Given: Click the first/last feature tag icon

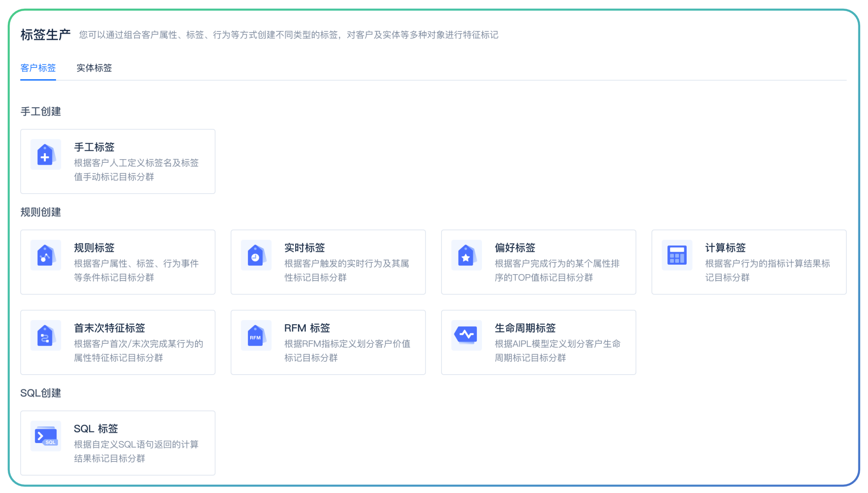Looking at the screenshot, I should [x=45, y=336].
